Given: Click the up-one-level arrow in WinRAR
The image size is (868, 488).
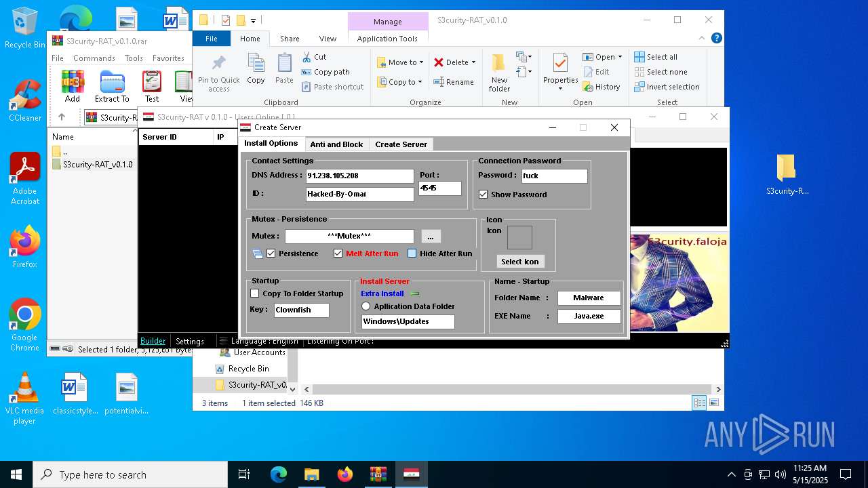Looking at the screenshot, I should [x=61, y=117].
